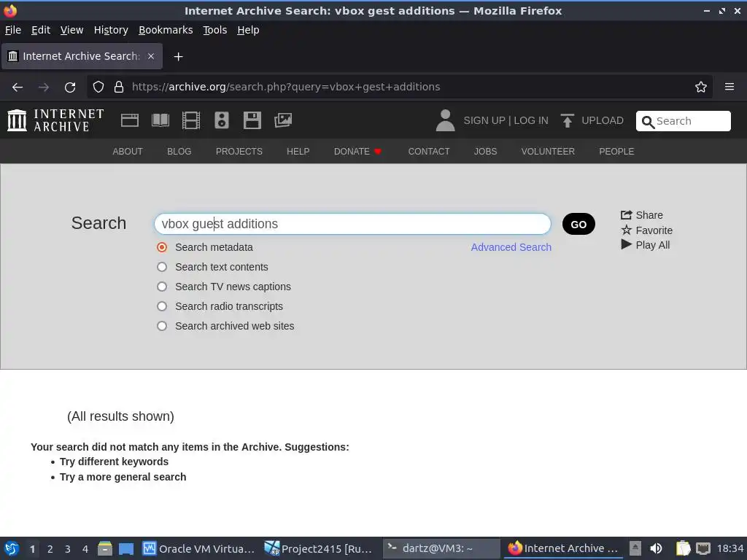This screenshot has height=560, width=747.
Task: Open a new tab with plus button
Action: [x=178, y=57]
